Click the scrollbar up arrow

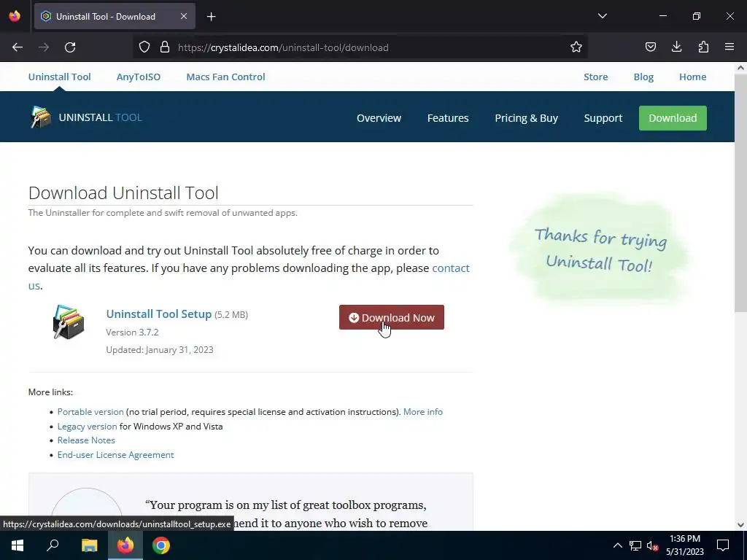(741, 68)
